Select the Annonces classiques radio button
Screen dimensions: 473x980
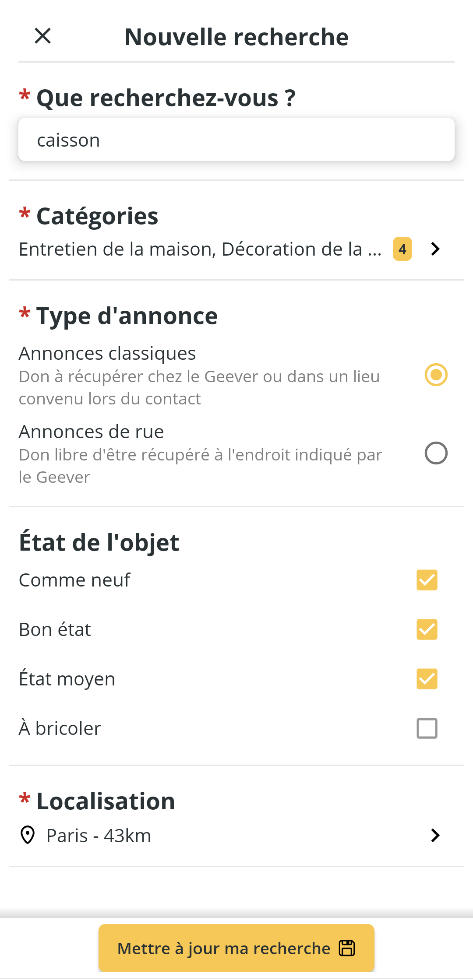point(436,375)
